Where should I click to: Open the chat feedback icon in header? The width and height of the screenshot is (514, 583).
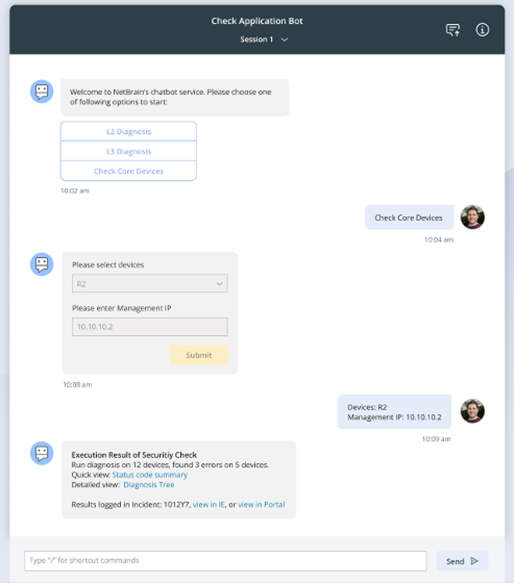(x=453, y=30)
